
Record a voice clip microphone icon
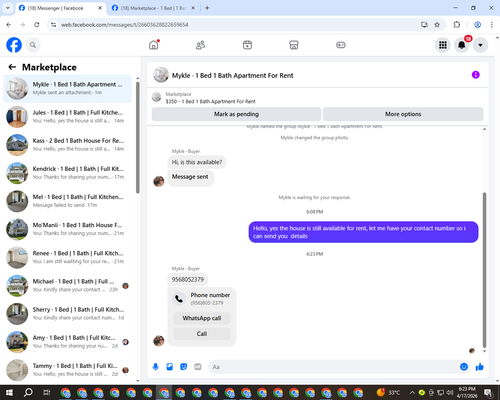155,367
